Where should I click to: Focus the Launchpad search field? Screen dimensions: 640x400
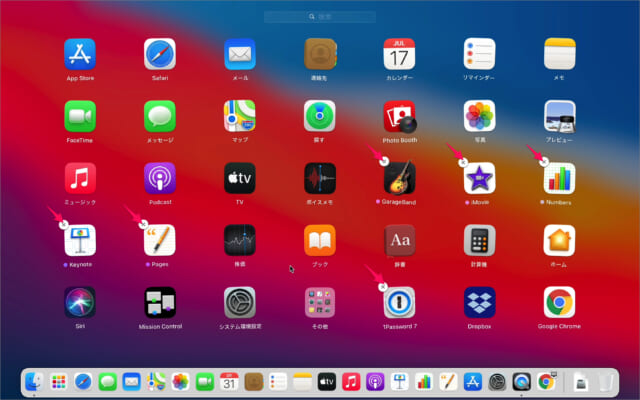click(x=320, y=17)
